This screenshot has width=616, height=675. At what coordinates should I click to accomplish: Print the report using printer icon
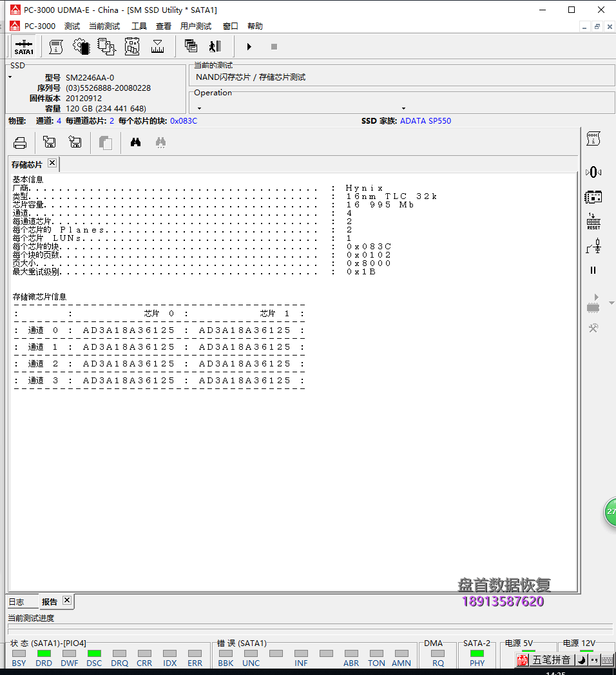click(20, 142)
